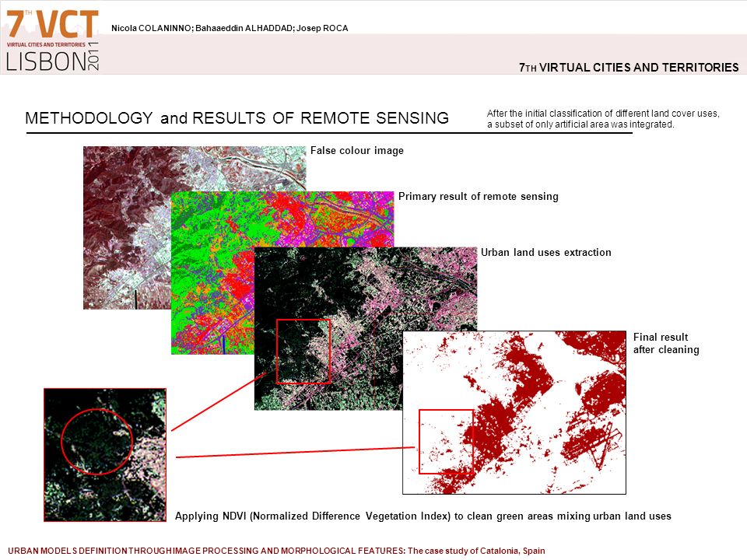Select the final result red-on-white map

pos(514,412)
